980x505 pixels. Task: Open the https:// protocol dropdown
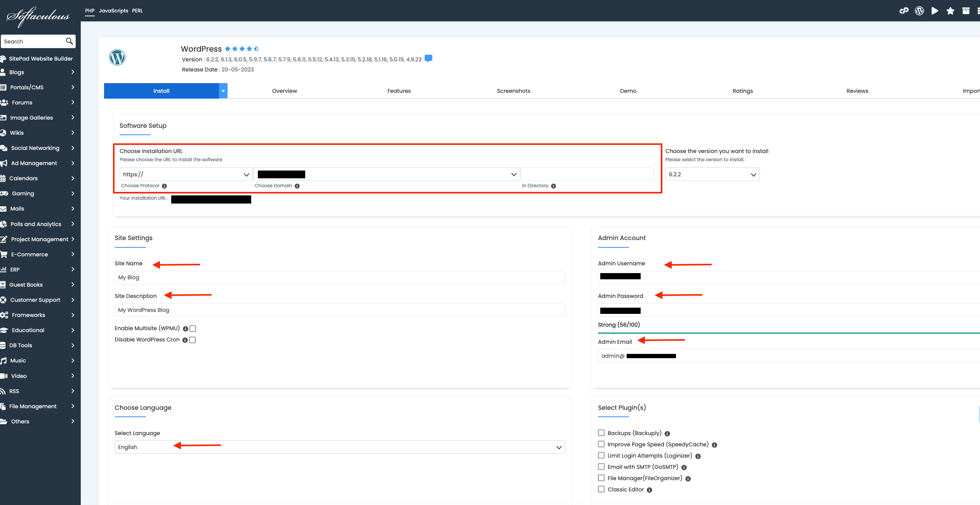click(186, 174)
